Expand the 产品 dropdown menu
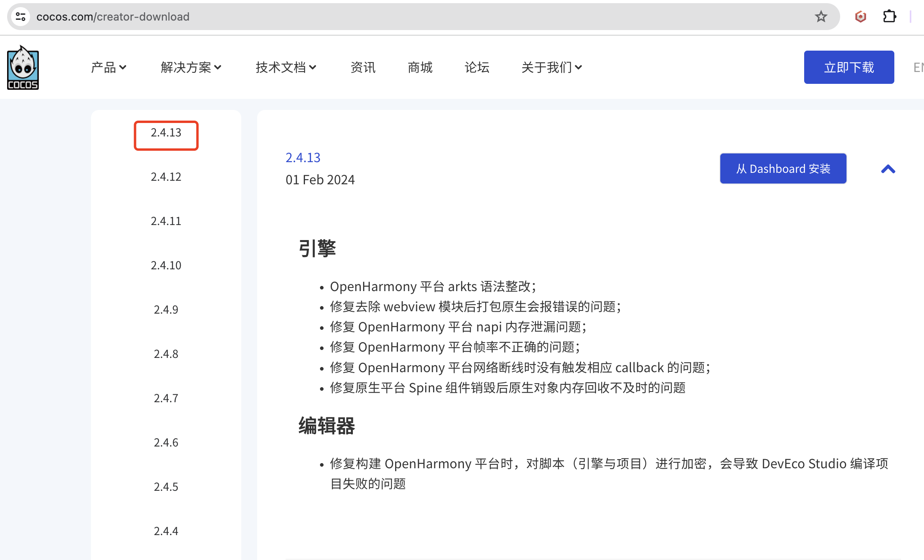The image size is (924, 560). [108, 68]
